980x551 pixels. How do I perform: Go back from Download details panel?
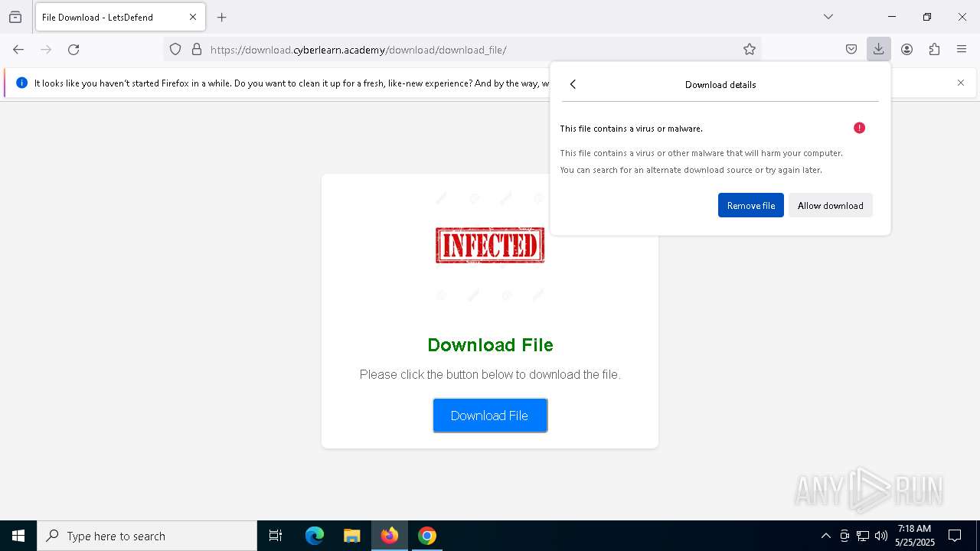tap(573, 84)
